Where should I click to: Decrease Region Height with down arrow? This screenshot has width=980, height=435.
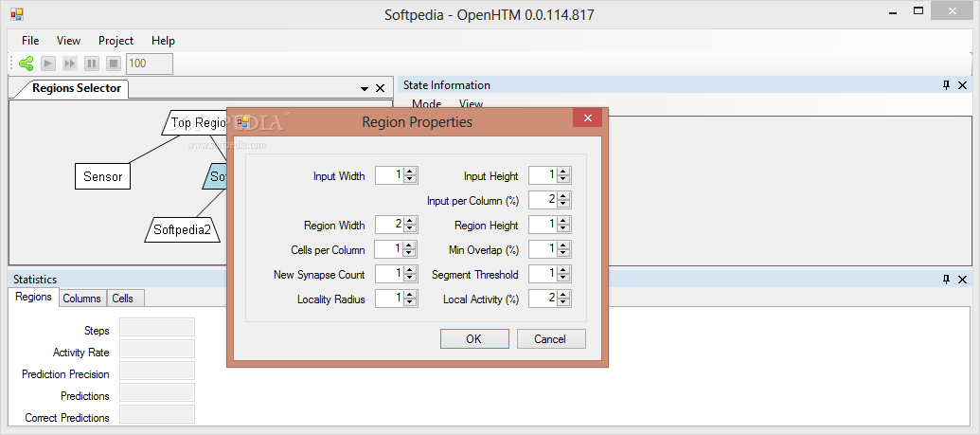coord(563,228)
